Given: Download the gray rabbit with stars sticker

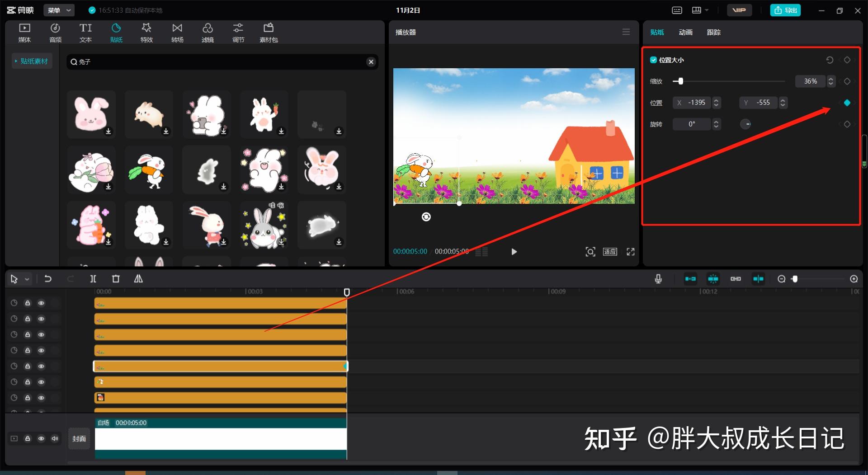Looking at the screenshot, I should tap(282, 242).
